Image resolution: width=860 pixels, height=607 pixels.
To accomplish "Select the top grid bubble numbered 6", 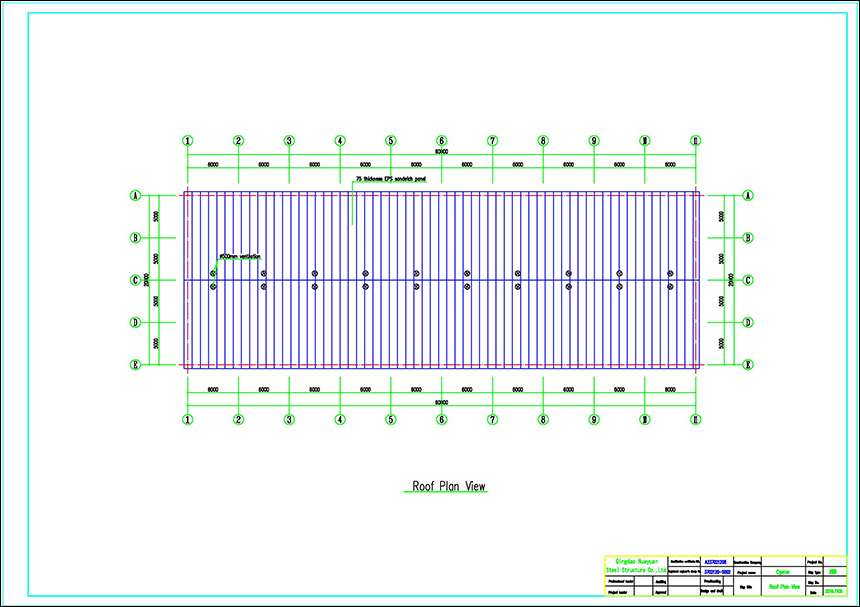I will [441, 141].
